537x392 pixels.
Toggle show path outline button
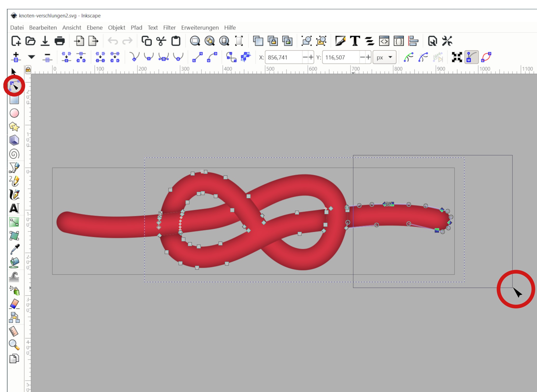point(486,57)
